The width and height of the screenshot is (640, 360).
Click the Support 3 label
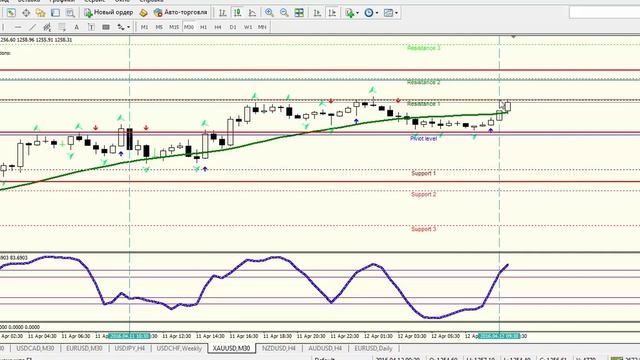(423, 229)
